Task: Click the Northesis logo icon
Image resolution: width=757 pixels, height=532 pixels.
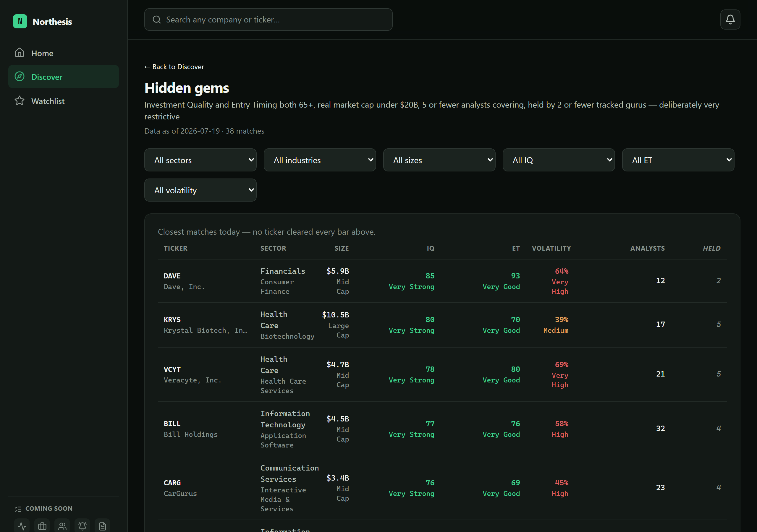Action: coord(20,21)
